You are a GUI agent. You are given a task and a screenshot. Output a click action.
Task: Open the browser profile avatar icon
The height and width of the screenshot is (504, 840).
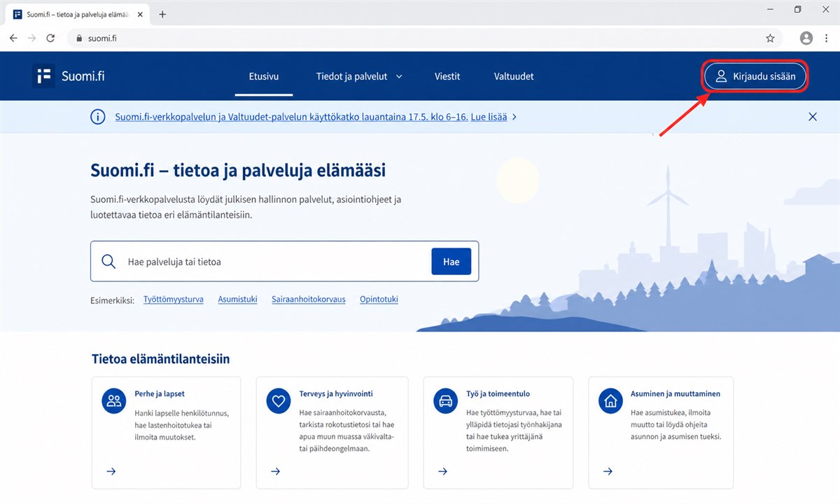click(806, 38)
